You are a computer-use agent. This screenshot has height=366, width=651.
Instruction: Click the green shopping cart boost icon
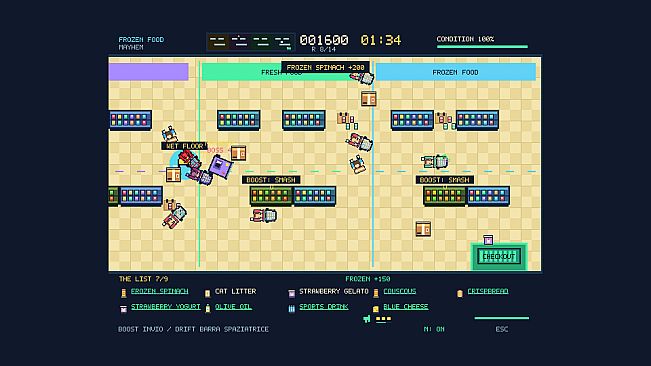point(367,319)
